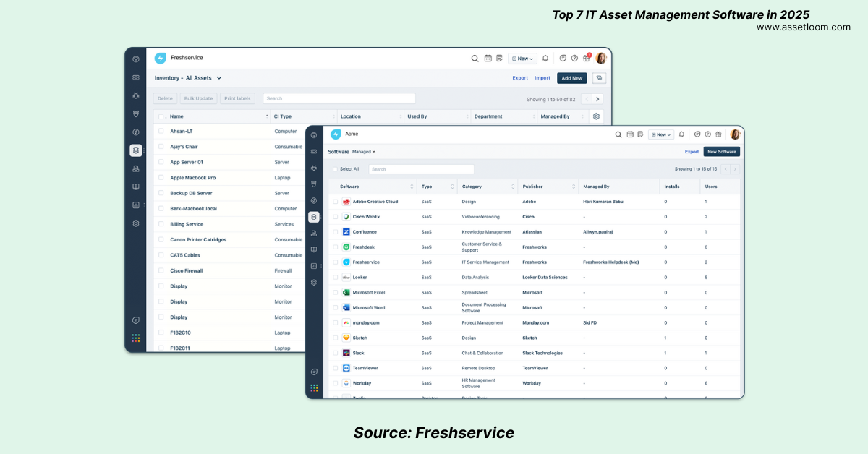Sort by Type column in Software table
The height and width of the screenshot is (454, 868).
click(x=452, y=187)
